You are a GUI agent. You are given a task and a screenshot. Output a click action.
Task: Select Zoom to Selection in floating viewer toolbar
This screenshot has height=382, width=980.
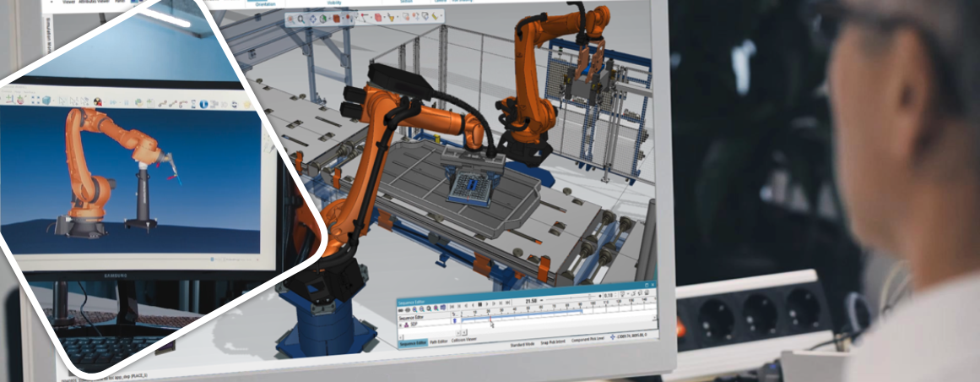(290, 19)
